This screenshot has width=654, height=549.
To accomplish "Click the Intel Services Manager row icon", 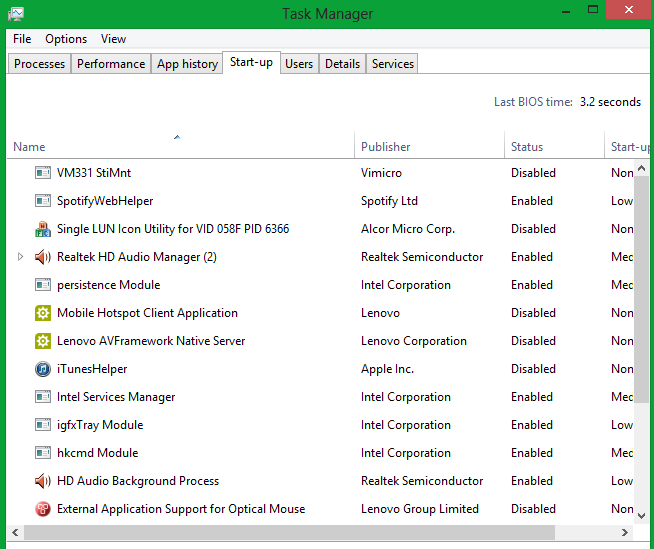I will tap(43, 397).
